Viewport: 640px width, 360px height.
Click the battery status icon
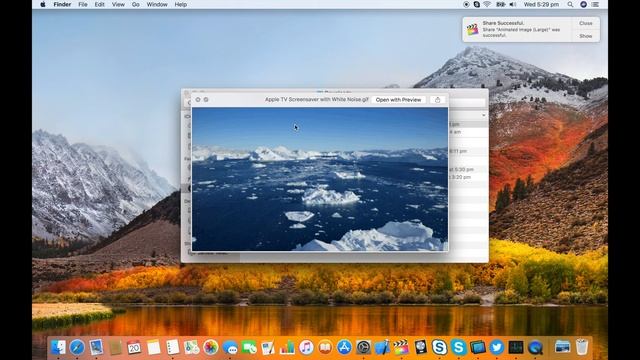pos(500,4)
